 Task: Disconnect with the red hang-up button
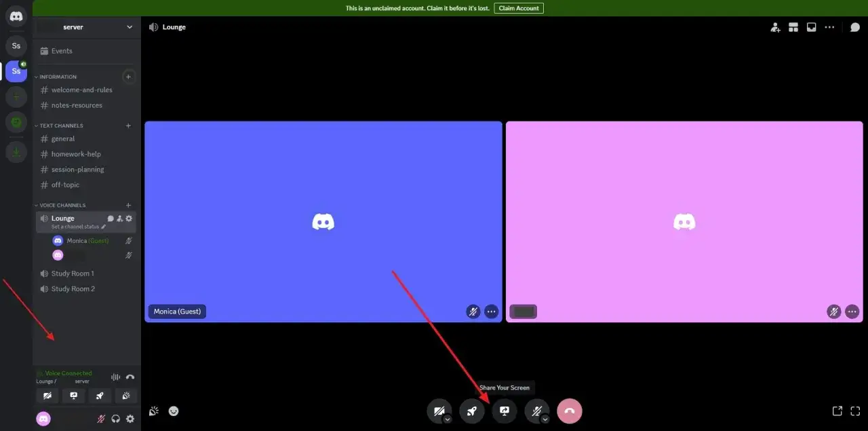coord(570,411)
